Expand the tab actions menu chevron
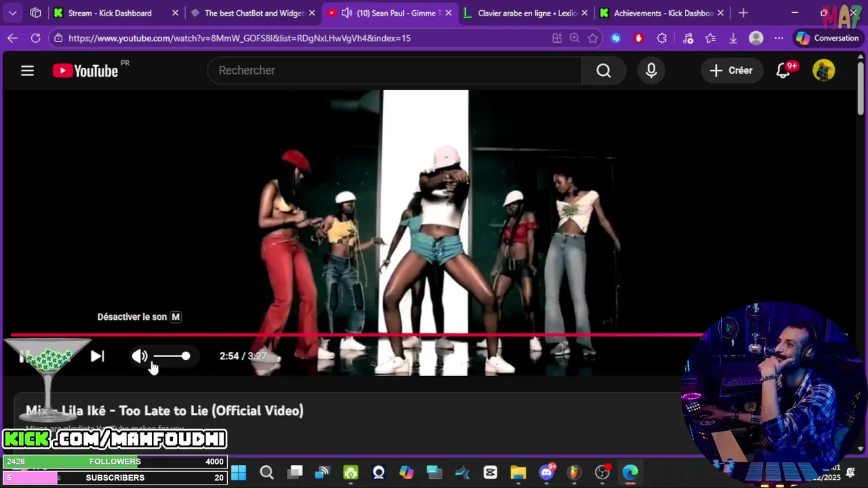The width and height of the screenshot is (868, 488). (13, 13)
